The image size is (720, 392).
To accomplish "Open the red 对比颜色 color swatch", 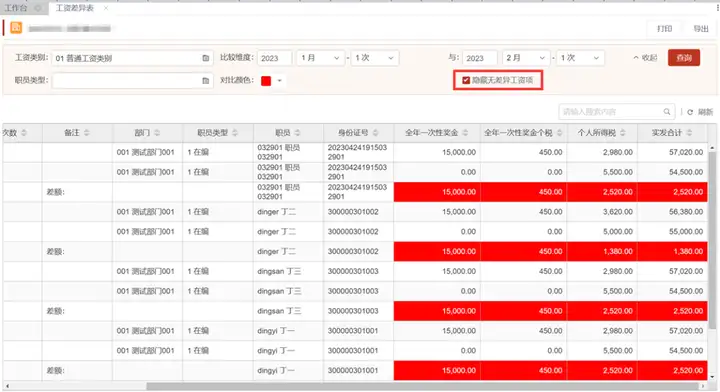I will [266, 81].
